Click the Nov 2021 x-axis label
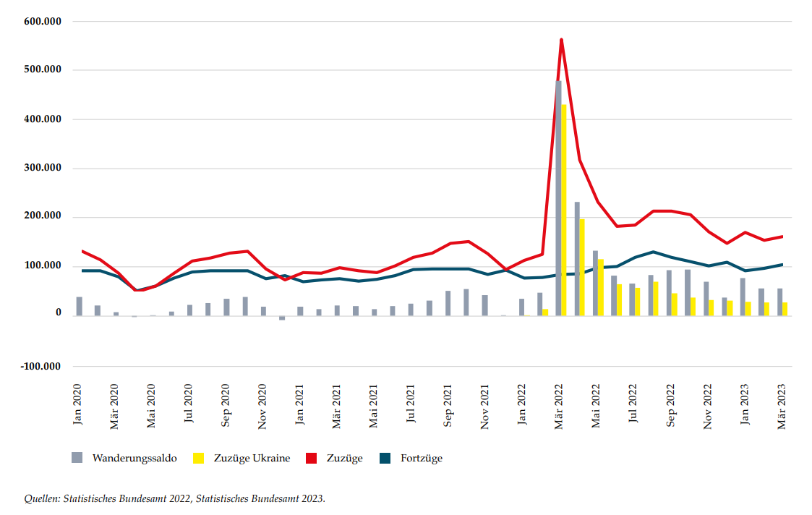This screenshot has width=812, height=515. pyautogui.click(x=484, y=407)
